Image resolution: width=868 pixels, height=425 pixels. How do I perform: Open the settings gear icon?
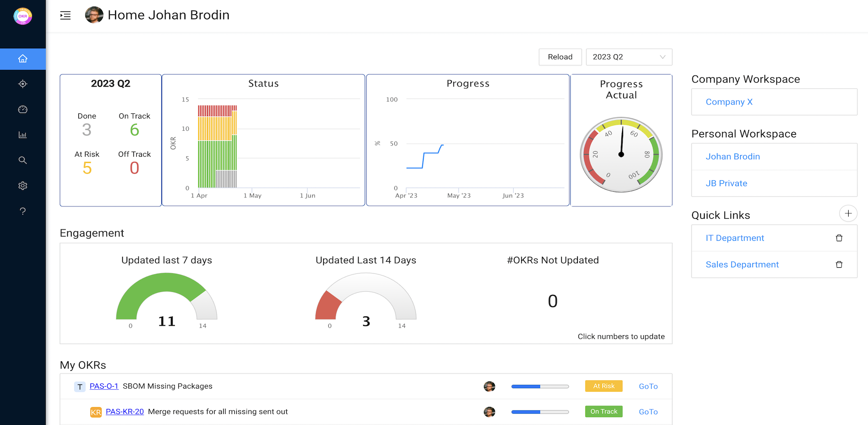point(23,186)
